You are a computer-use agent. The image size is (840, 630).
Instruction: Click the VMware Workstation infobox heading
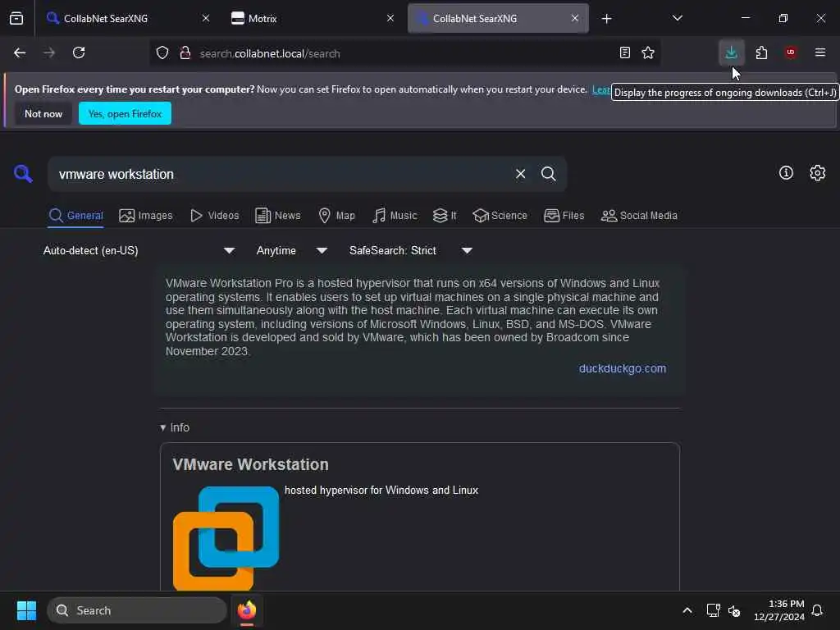250,464
